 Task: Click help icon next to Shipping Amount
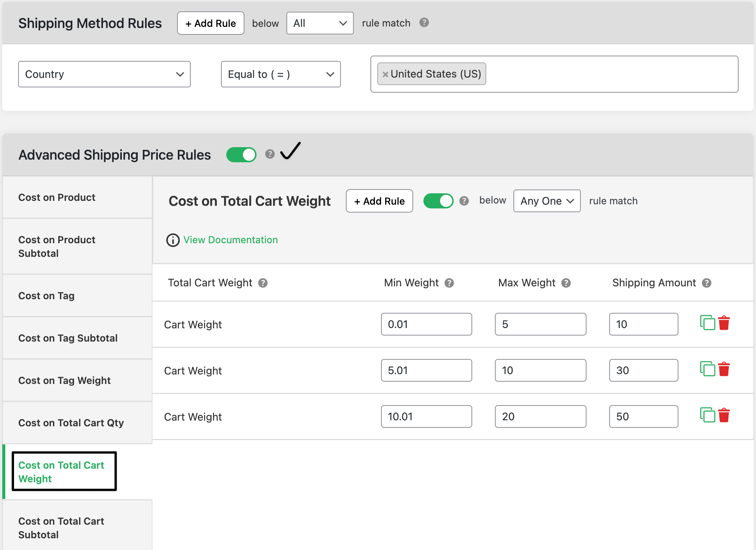coord(706,283)
